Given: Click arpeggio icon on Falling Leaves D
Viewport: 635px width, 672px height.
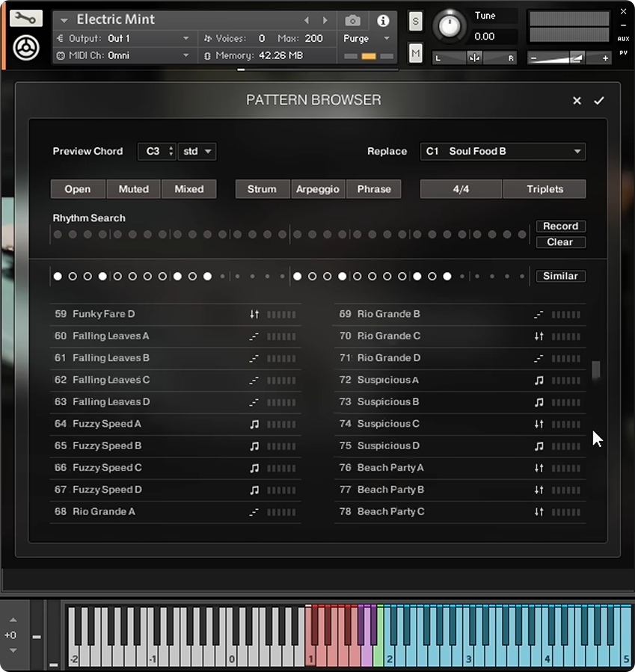Looking at the screenshot, I should 254,402.
